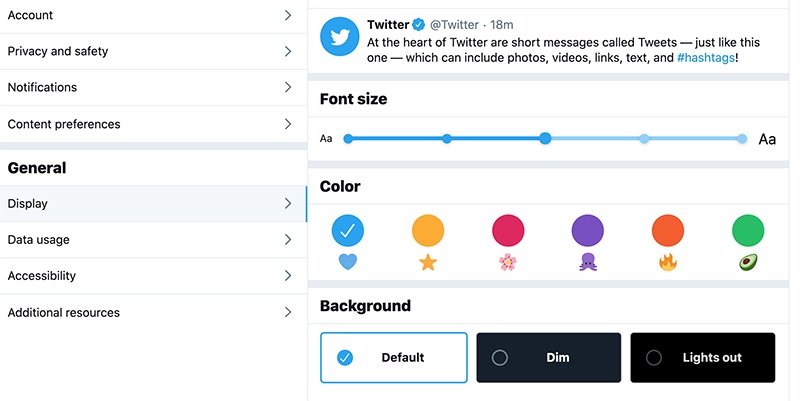
Task: Open the Notifications settings item
Action: 150,87
